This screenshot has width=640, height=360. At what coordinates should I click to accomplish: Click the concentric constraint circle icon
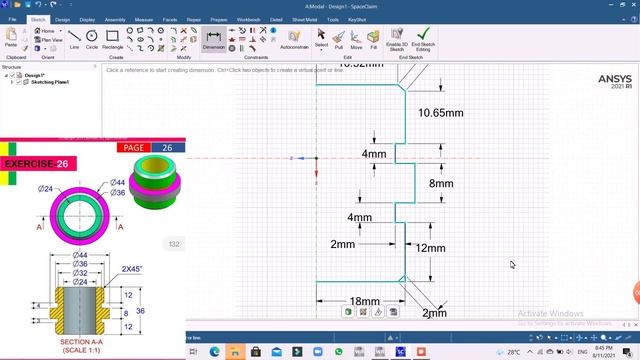pyautogui.click(x=232, y=49)
